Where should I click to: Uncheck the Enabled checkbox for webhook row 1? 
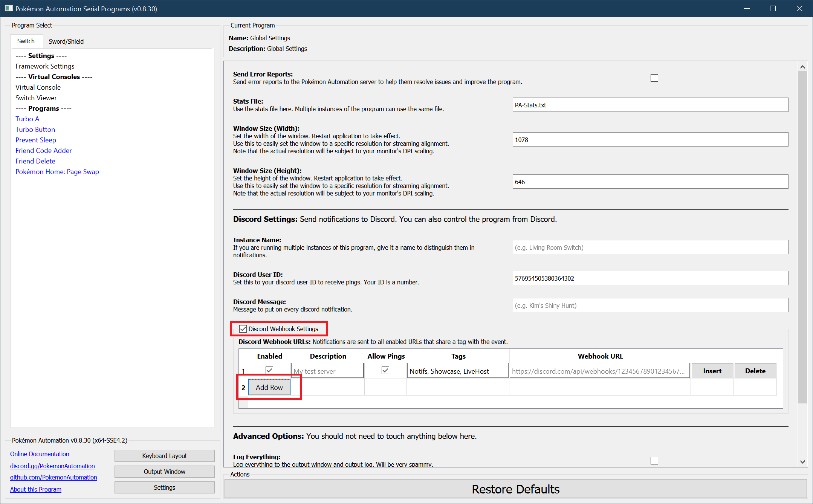pos(269,370)
